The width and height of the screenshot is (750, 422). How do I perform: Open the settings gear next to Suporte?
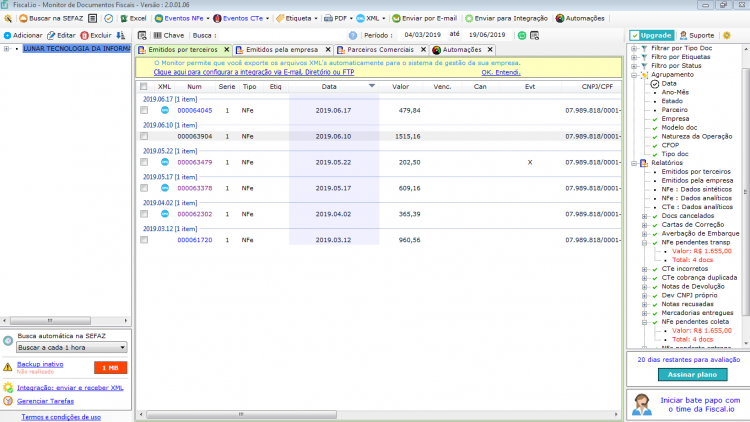[727, 35]
